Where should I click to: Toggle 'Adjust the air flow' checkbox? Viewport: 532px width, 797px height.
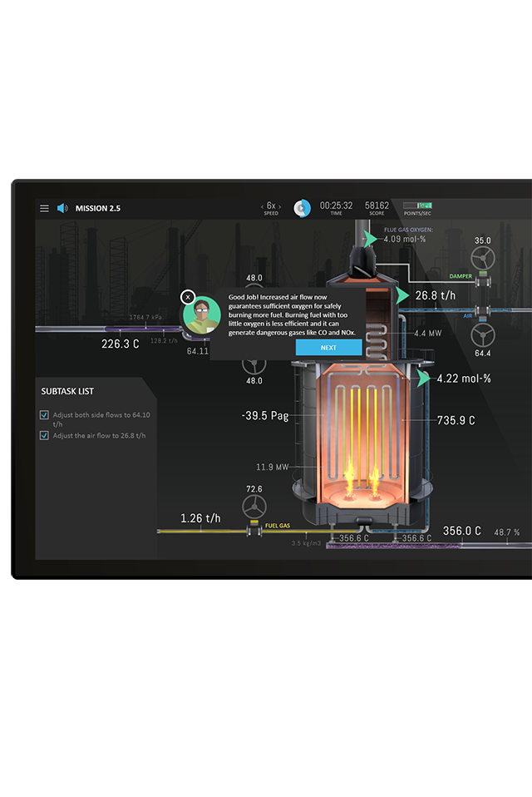click(44, 435)
